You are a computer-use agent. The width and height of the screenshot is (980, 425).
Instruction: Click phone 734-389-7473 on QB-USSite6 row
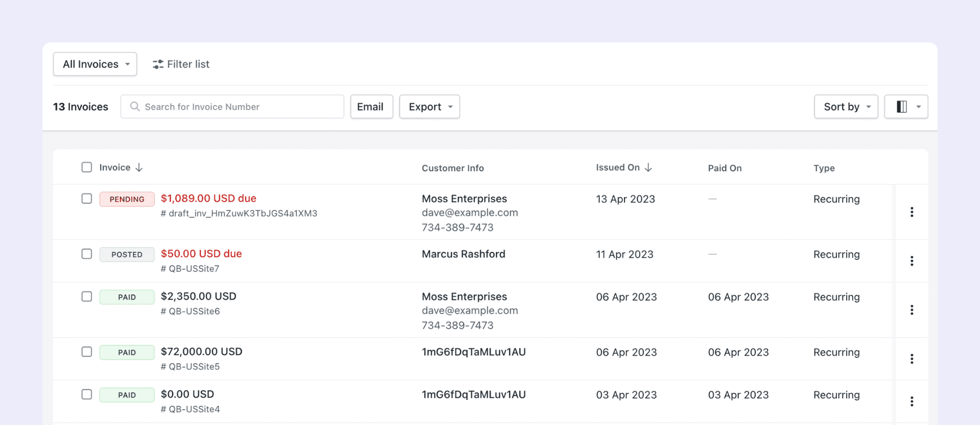tap(457, 325)
